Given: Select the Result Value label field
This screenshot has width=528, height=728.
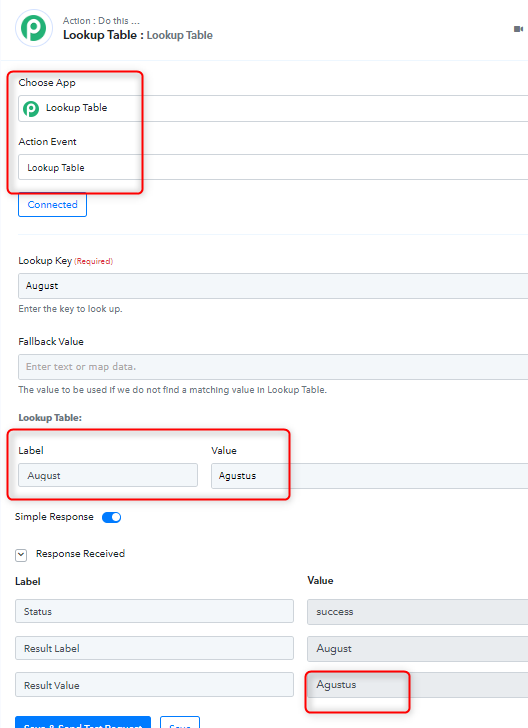Looking at the screenshot, I should (x=154, y=685).
